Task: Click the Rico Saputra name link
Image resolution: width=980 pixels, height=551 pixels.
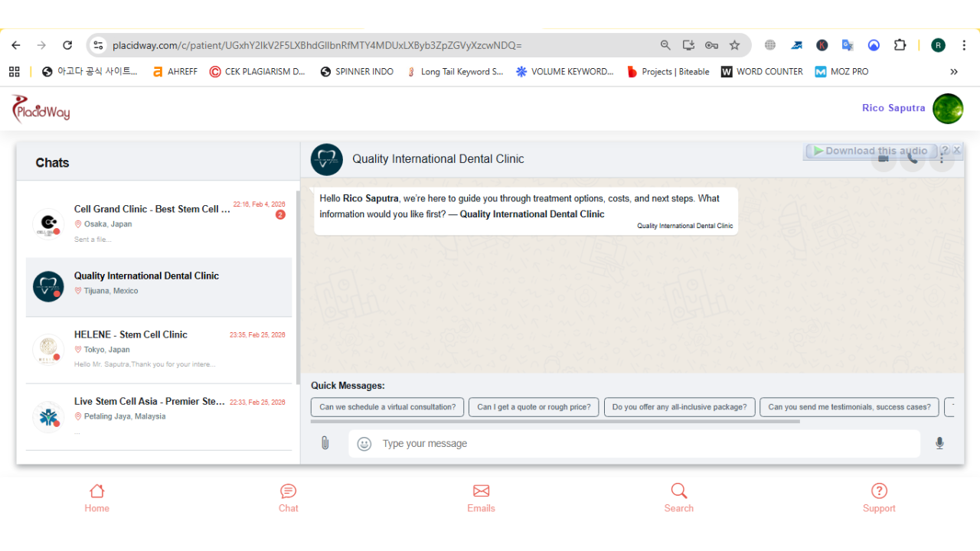Action: [x=893, y=108]
